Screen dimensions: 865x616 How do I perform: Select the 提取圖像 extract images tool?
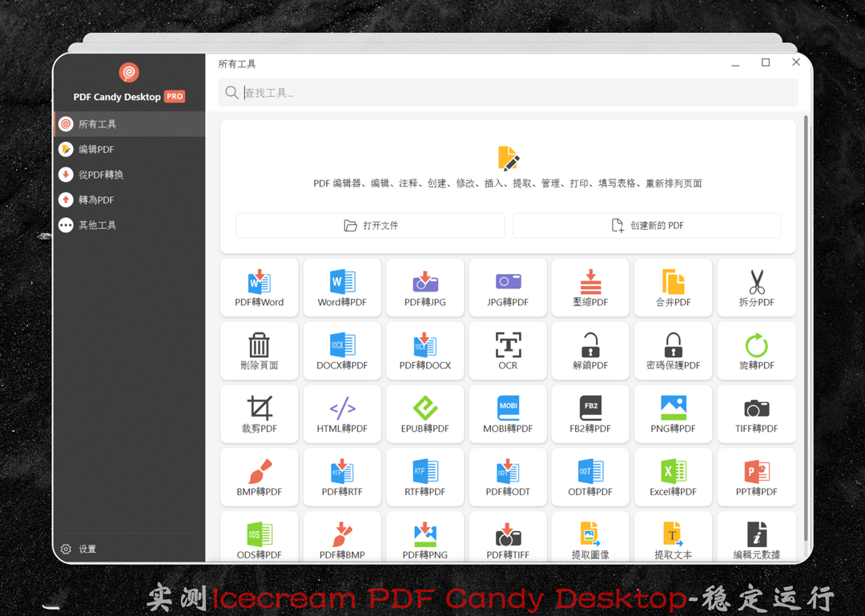(590, 537)
